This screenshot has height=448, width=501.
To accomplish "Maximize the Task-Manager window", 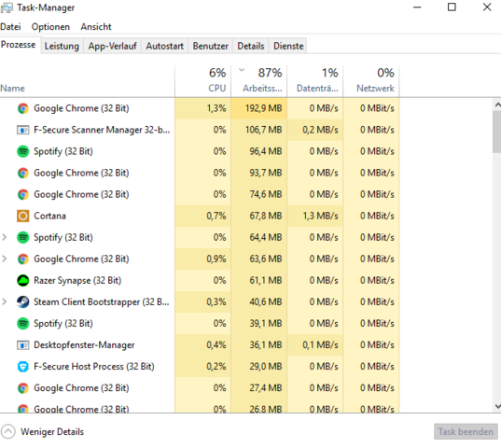I will tap(452, 7).
